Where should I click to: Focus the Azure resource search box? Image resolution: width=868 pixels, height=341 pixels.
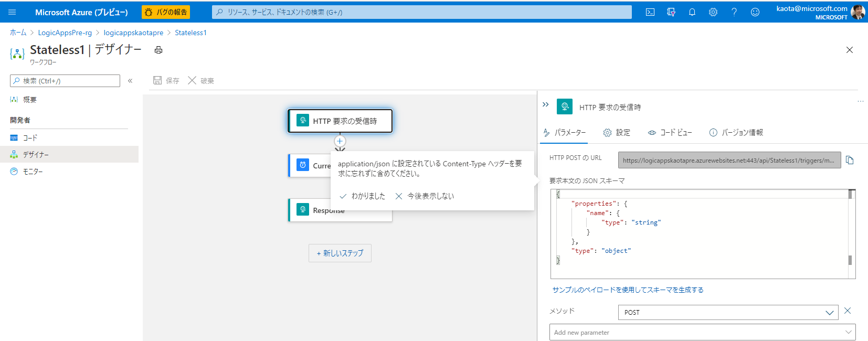click(x=422, y=12)
